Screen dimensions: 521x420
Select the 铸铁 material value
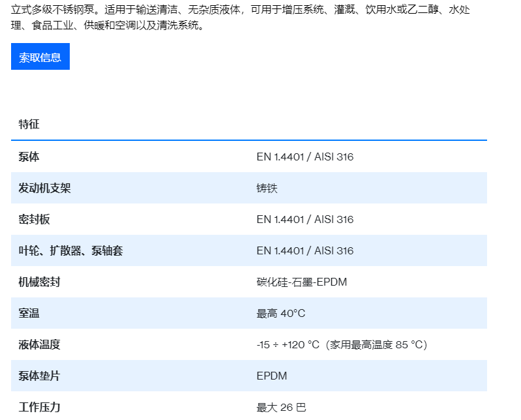(x=267, y=188)
